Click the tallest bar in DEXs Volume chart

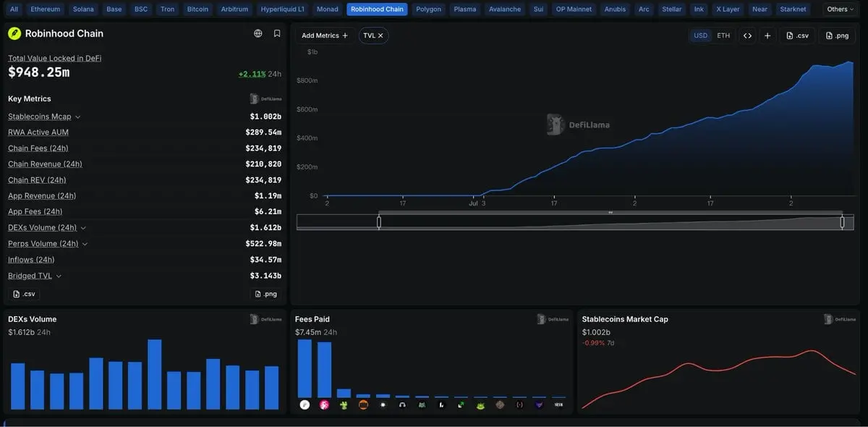154,375
